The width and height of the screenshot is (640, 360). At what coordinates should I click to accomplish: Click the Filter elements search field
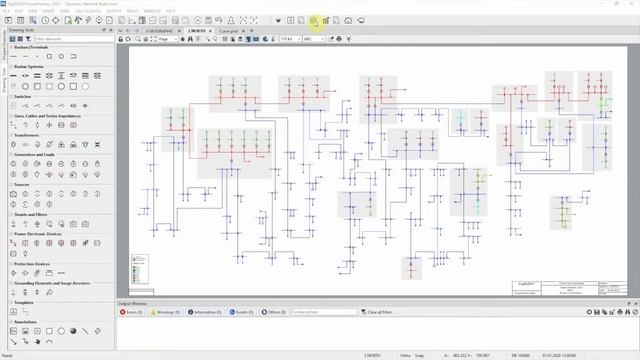click(x=74, y=39)
